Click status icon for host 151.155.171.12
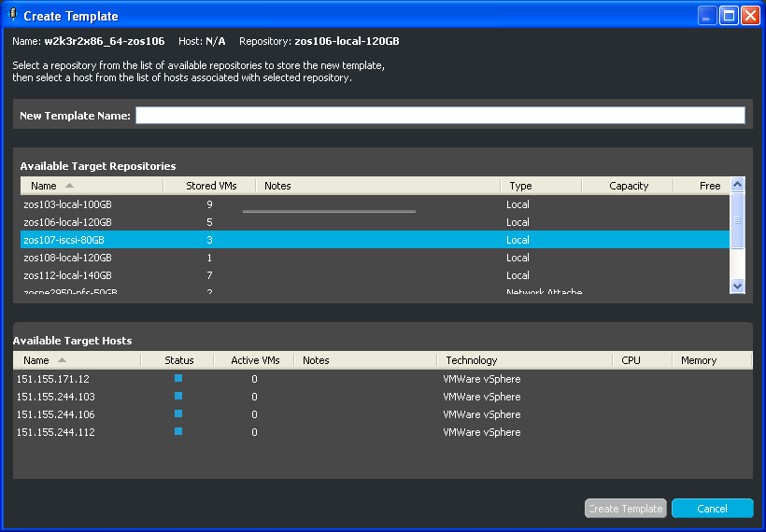The height and width of the screenshot is (532, 766). pos(178,378)
